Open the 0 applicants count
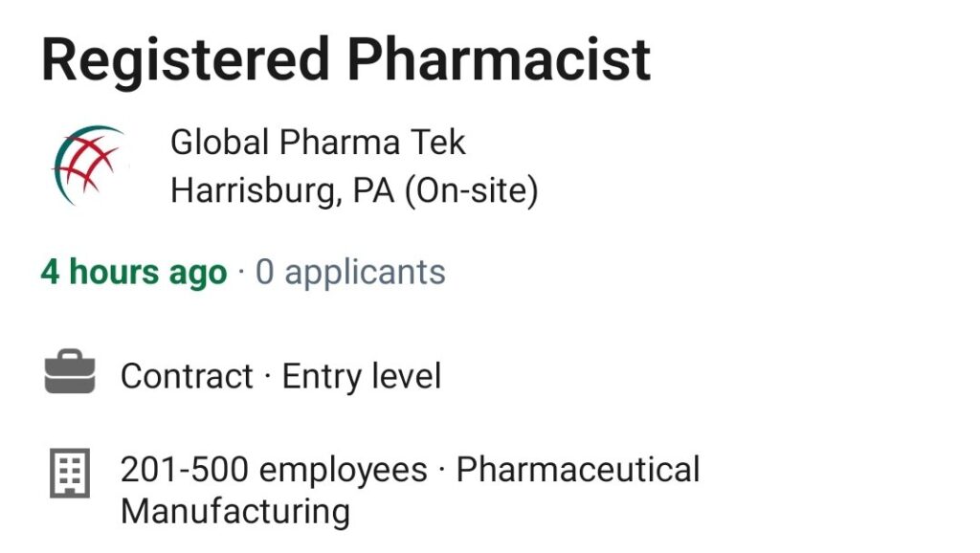The width and height of the screenshot is (980, 553). [x=350, y=273]
